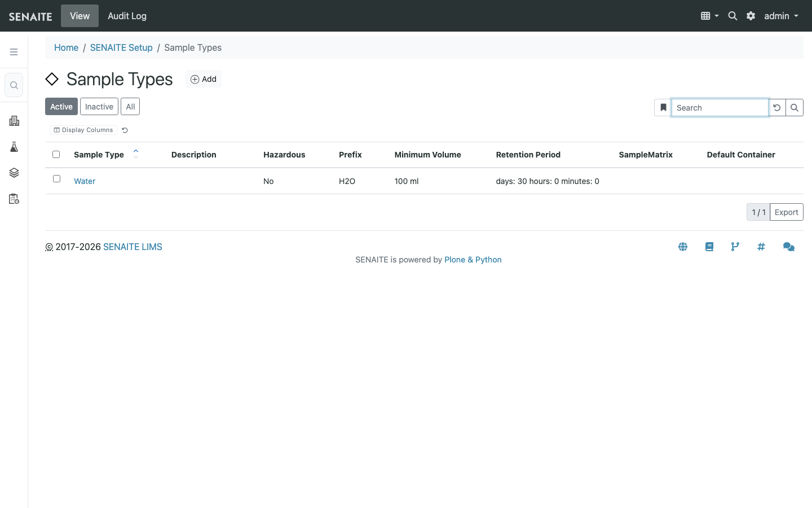The width and height of the screenshot is (812, 508).
Task: Switch to the View tab
Action: (80, 16)
